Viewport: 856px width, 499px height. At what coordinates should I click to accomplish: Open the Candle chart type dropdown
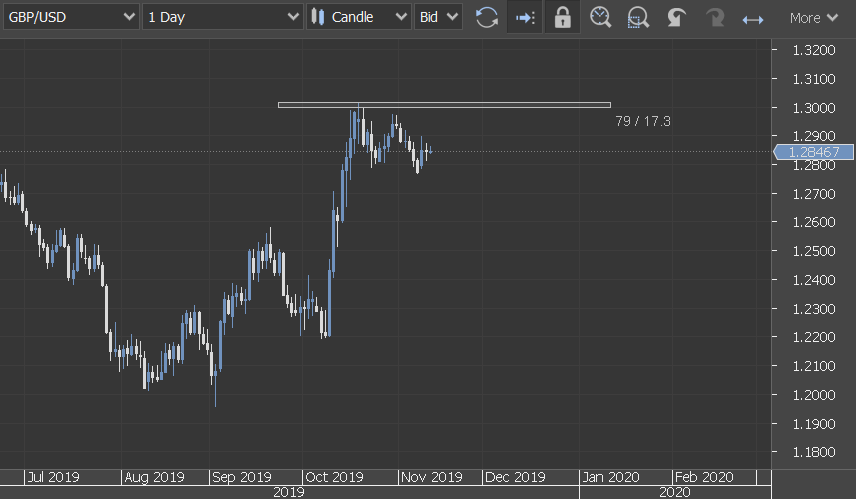359,17
